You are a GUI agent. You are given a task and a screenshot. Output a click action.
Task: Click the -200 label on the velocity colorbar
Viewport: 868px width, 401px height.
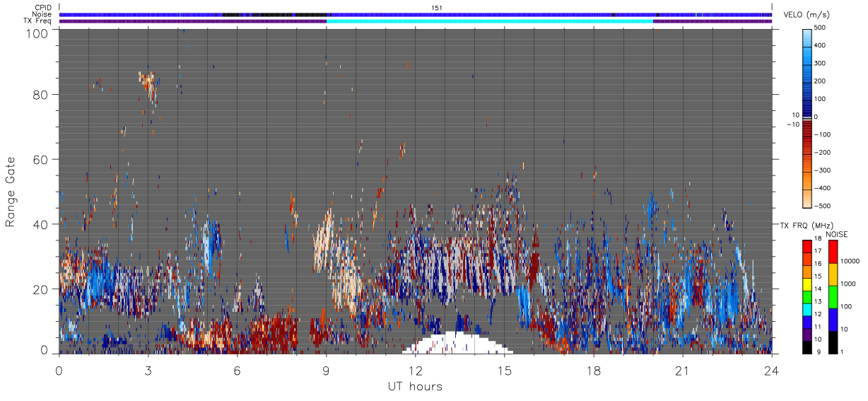click(x=822, y=152)
